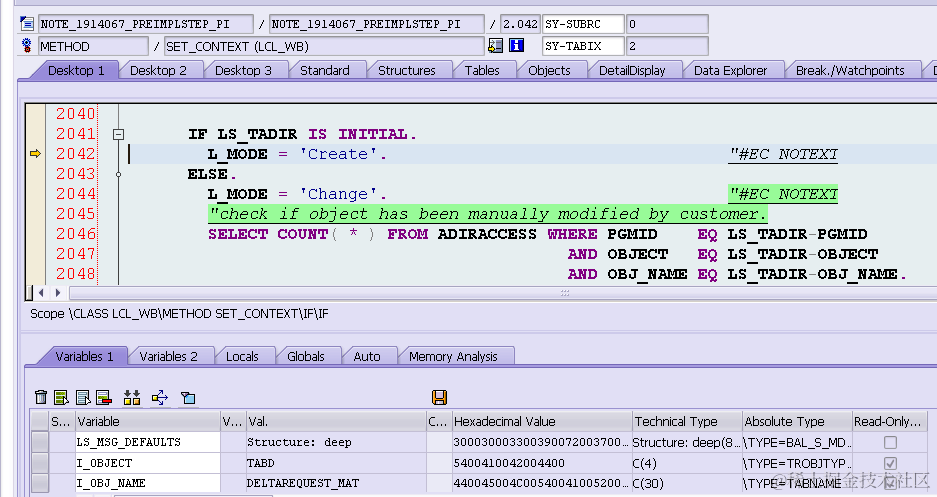Viewport: 937px width, 497px height.
Task: Click the Variable column header
Action: coord(148,422)
